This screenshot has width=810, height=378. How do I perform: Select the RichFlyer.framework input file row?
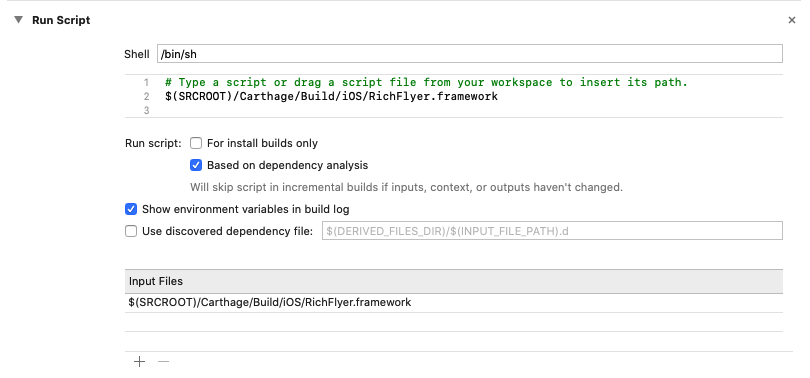pos(454,303)
